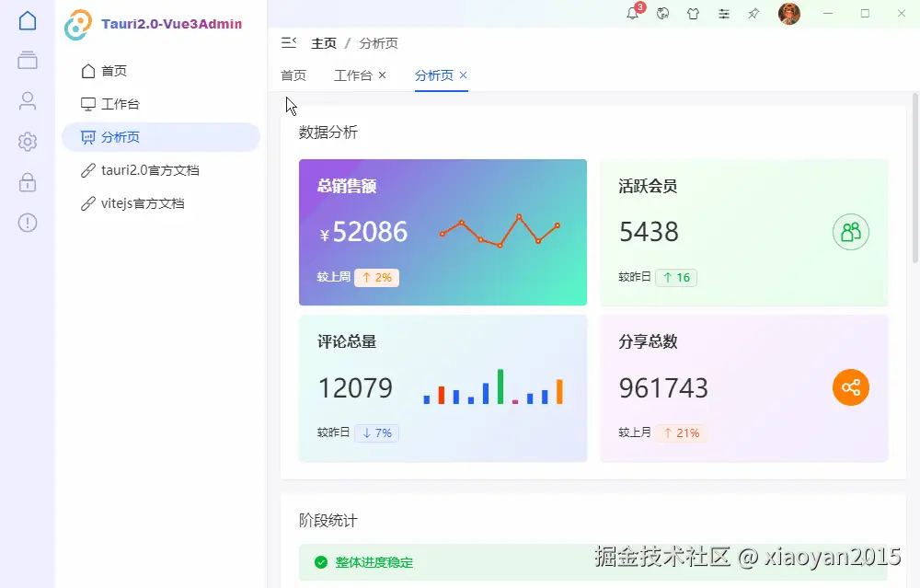Image resolution: width=920 pixels, height=588 pixels.
Task: Switch to the 分析页 tab
Action: [x=434, y=75]
